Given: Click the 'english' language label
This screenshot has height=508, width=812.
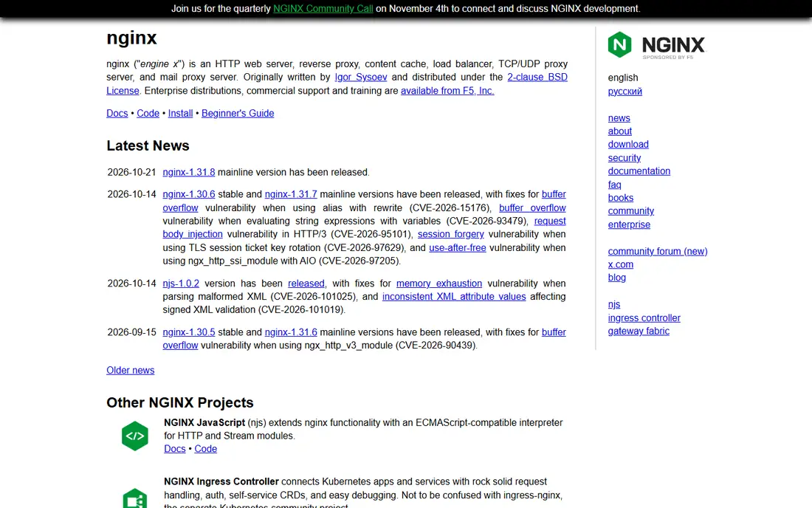Looking at the screenshot, I should point(622,78).
